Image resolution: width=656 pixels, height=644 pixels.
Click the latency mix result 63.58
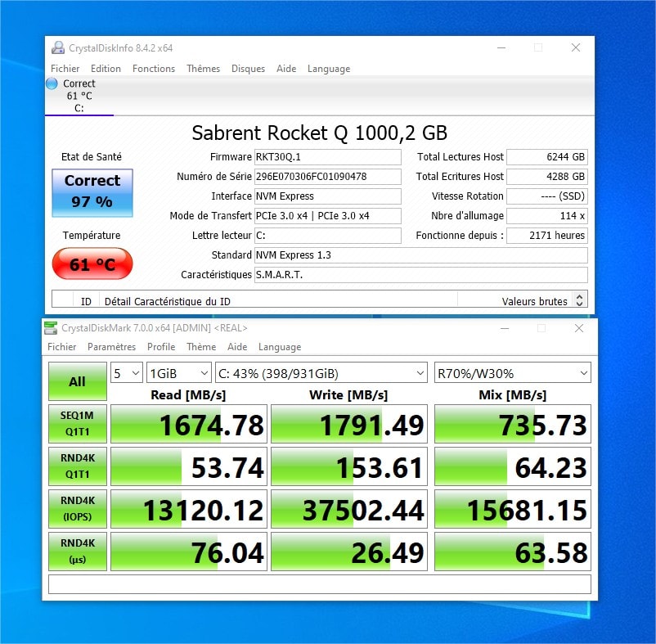pyautogui.click(x=513, y=552)
